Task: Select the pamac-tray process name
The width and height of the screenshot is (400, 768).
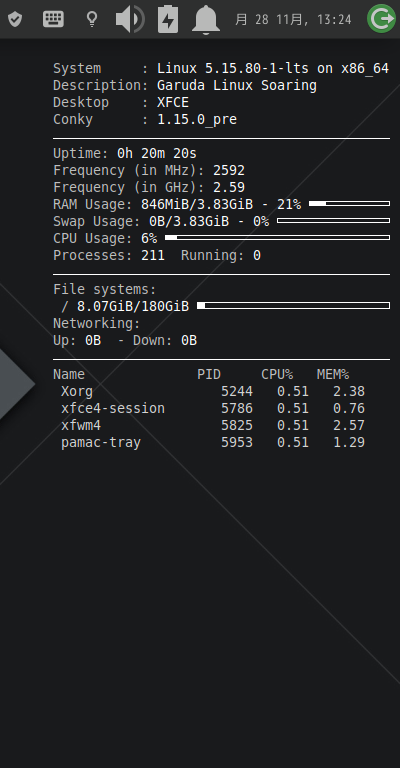Action: (101, 442)
